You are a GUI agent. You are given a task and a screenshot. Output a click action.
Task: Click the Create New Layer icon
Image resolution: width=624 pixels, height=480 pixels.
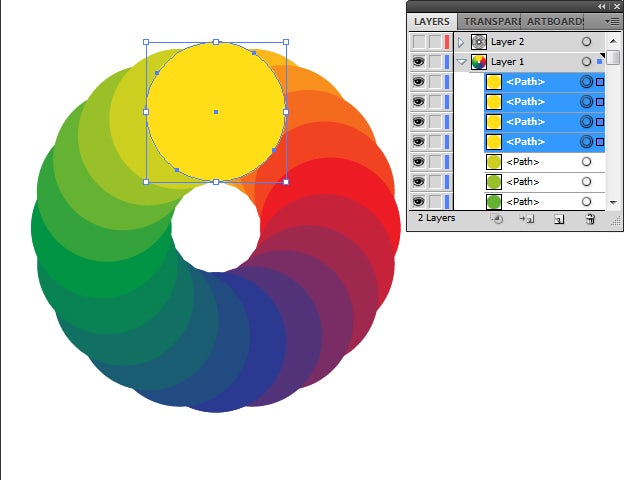(559, 218)
